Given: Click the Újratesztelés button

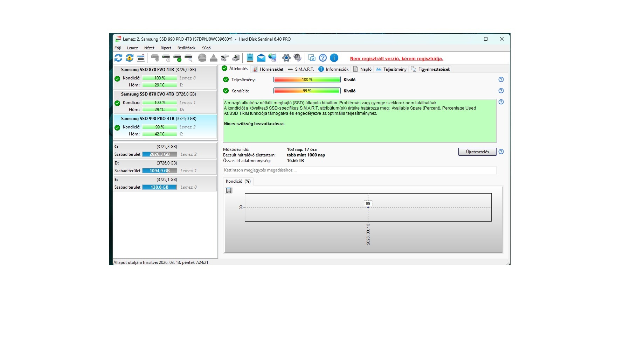Looking at the screenshot, I should (477, 152).
